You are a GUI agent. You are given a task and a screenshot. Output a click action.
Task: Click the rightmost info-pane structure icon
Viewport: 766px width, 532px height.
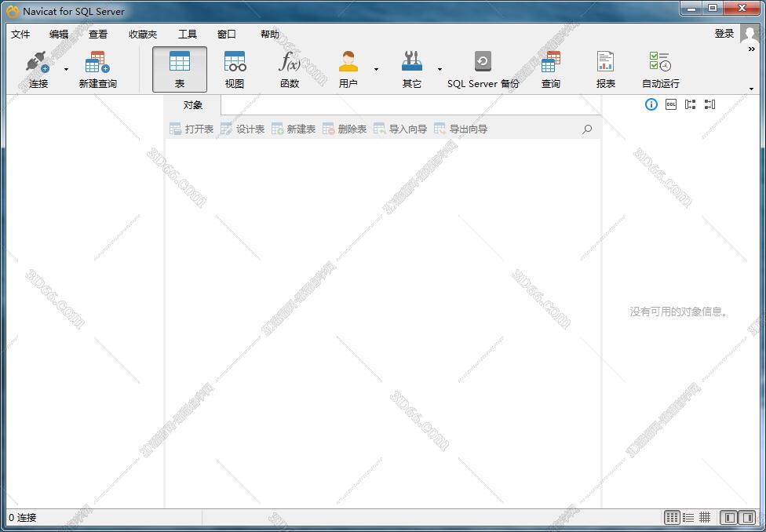click(709, 104)
